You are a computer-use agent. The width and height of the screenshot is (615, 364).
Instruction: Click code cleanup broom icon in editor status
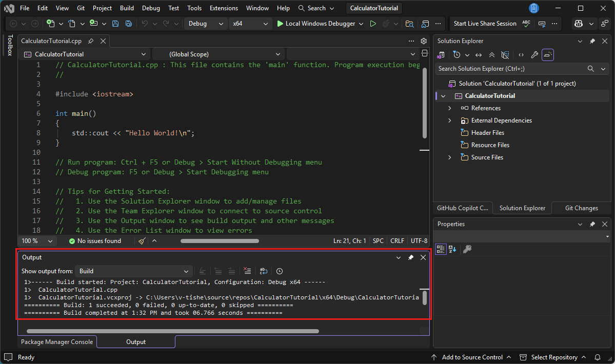pyautogui.click(x=142, y=240)
